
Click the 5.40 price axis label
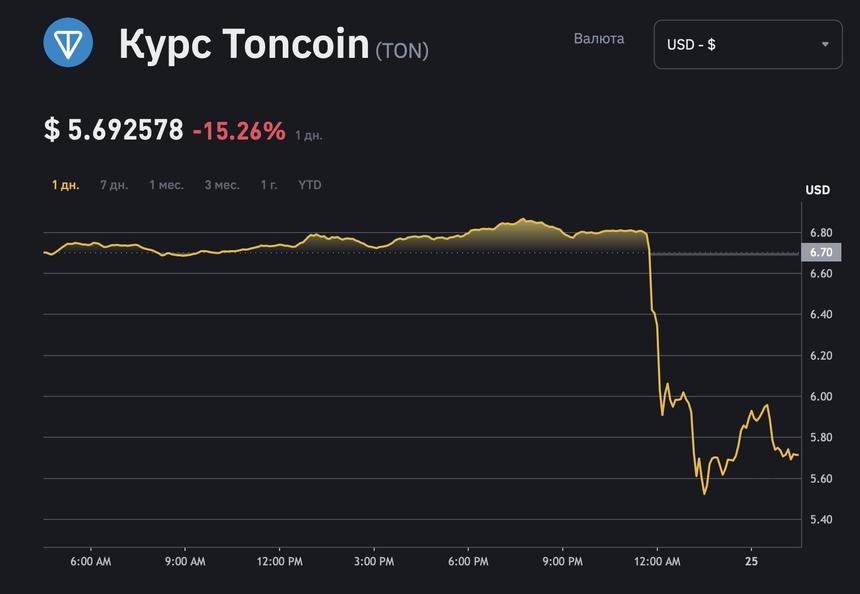click(x=821, y=520)
